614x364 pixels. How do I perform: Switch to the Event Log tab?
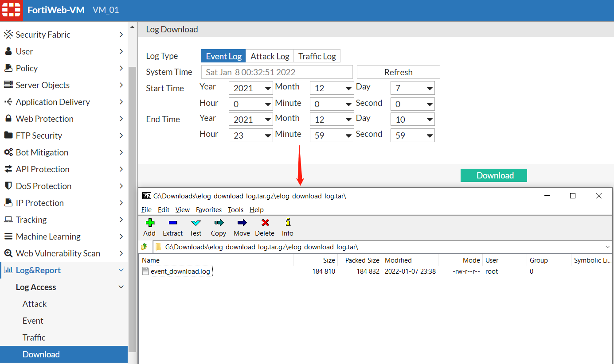[x=224, y=56]
